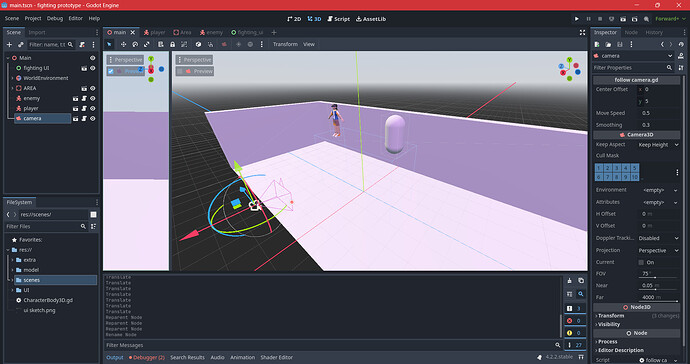Open the camera node's attached script
Screen dimensions: 690x364
coord(84,118)
